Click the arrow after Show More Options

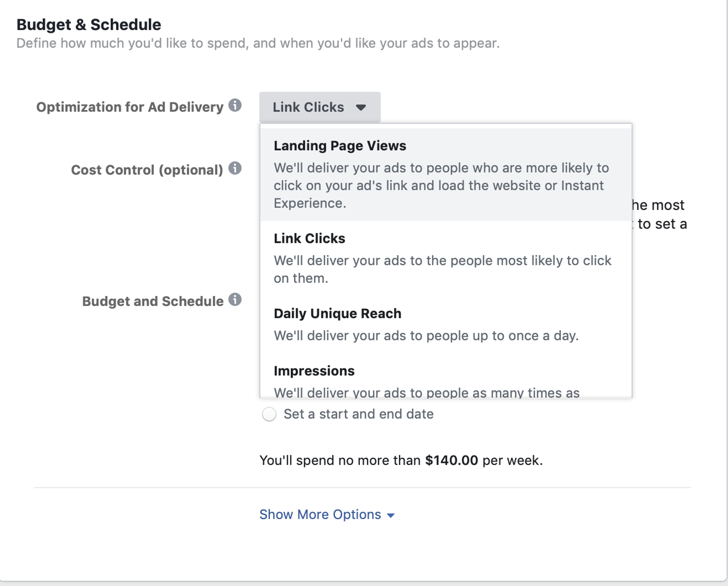pos(390,516)
